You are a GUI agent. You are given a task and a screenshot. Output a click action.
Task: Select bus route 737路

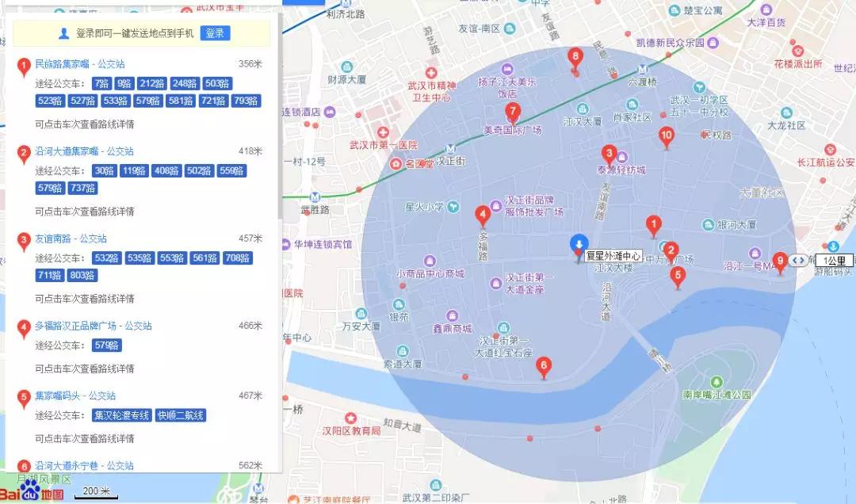pyautogui.click(x=83, y=189)
